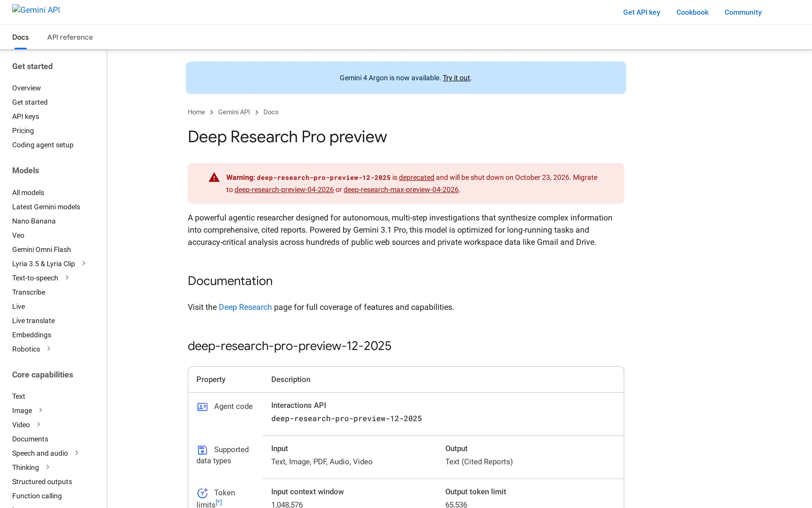The height and width of the screenshot is (508, 812).
Task: Click the 'Deep Research Pro preview' heading
Action: 287,137
